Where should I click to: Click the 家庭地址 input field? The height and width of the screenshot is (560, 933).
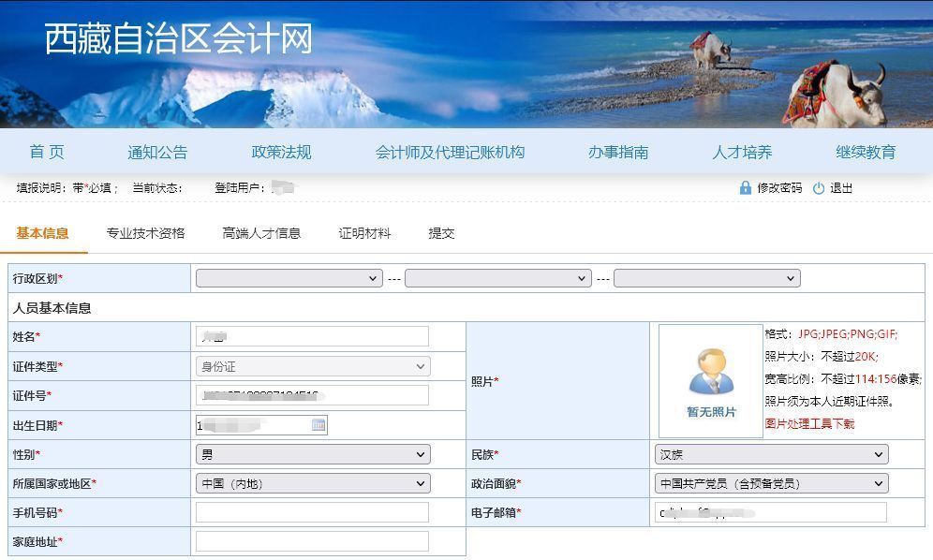[312, 542]
